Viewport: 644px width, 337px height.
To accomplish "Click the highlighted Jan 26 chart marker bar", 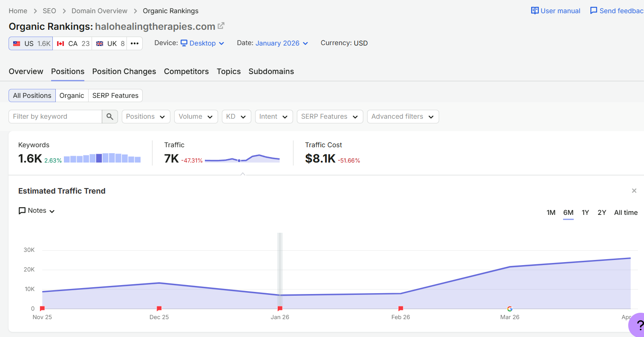I will click(x=280, y=271).
